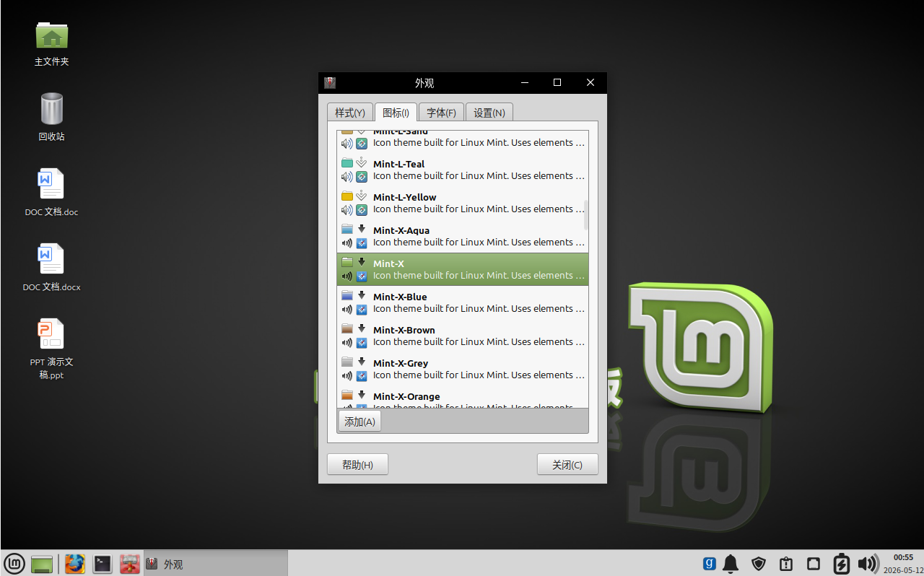Click the blue g tray icon
Image resolution: width=924 pixels, height=576 pixels.
tap(710, 564)
